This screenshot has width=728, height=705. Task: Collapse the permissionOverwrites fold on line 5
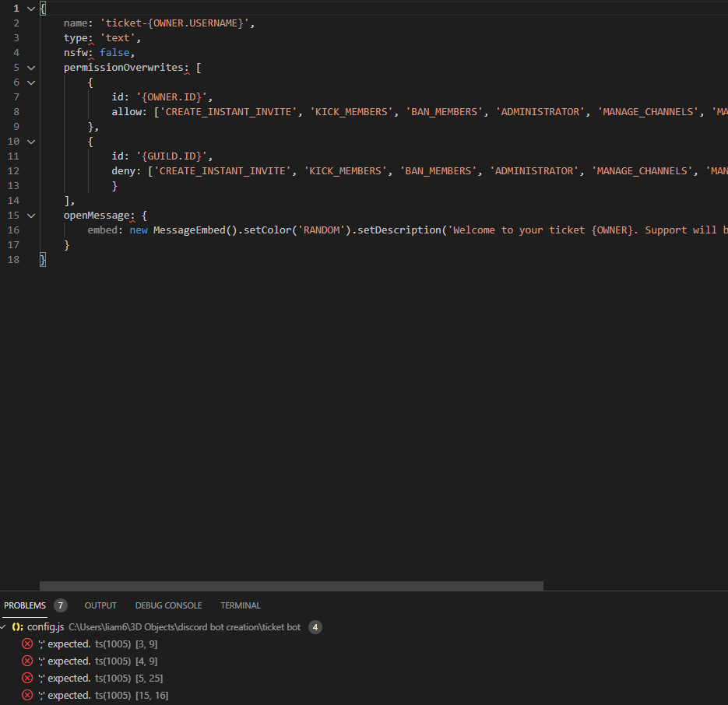(x=30, y=67)
